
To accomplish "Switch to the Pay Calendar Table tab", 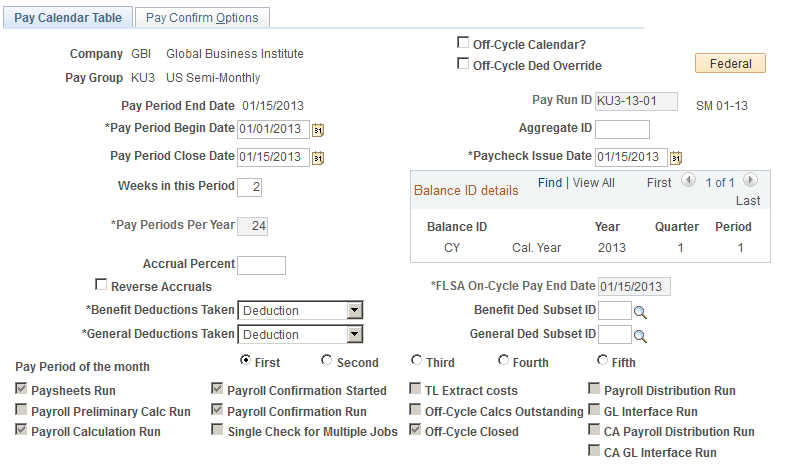I will [68, 18].
